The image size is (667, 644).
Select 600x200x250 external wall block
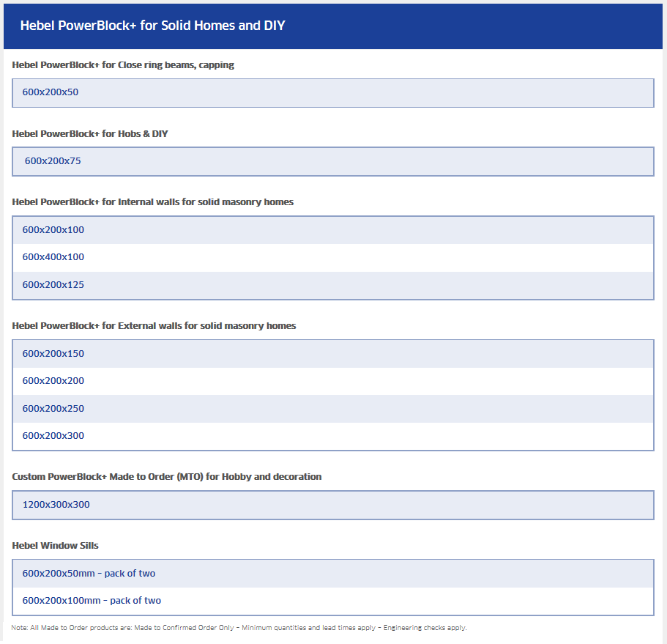pyautogui.click(x=332, y=409)
